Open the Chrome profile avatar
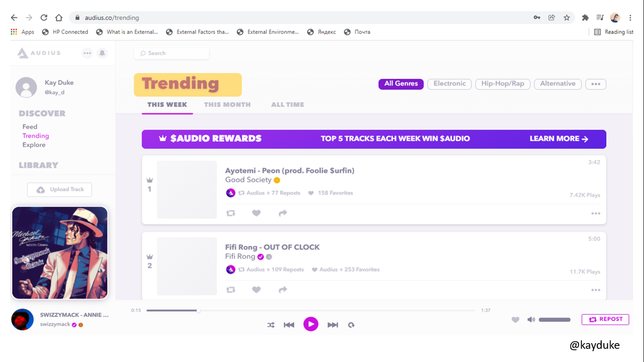Image resolution: width=644 pixels, height=362 pixels. pos(615,18)
